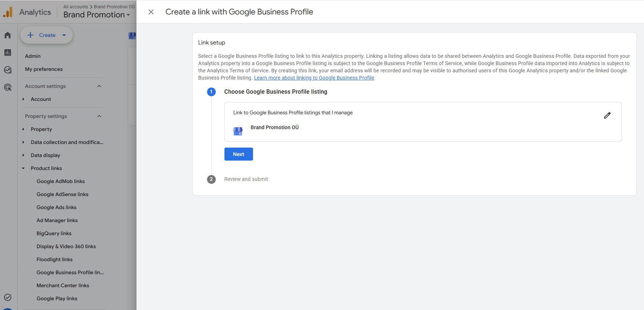The height and width of the screenshot is (310, 644).
Task: Collapse the Property settings section
Action: coord(99,116)
